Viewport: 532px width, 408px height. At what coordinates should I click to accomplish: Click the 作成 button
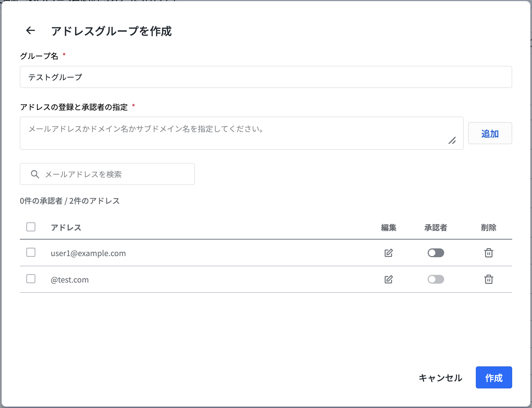(494, 377)
